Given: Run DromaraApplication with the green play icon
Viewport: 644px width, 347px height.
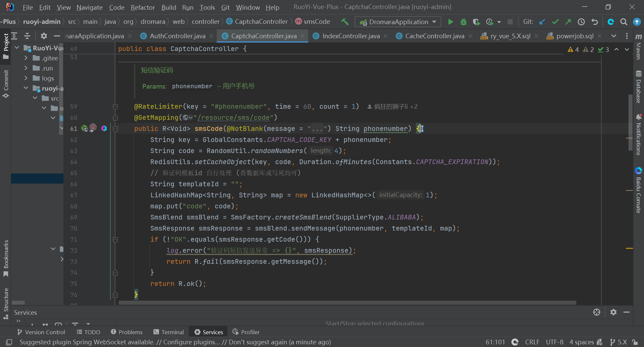Looking at the screenshot, I should click(450, 22).
